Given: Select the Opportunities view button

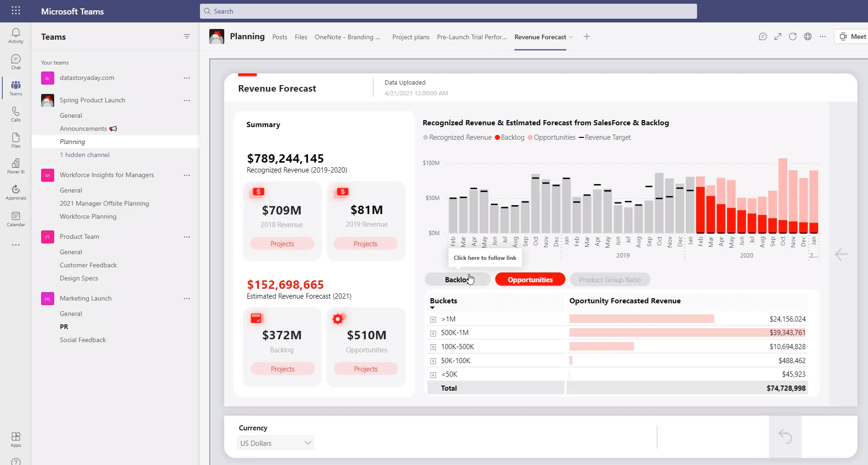Looking at the screenshot, I should (x=530, y=279).
